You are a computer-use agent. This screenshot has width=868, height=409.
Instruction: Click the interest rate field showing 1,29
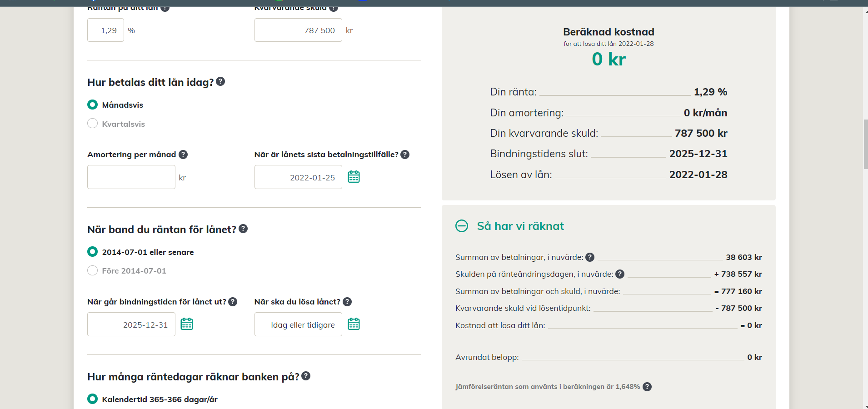point(105,30)
